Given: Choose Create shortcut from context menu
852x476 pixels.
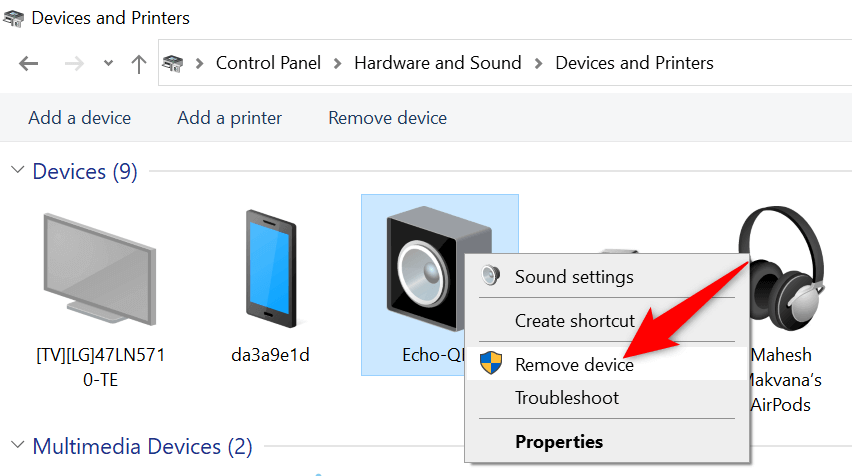Looking at the screenshot, I should (574, 321).
